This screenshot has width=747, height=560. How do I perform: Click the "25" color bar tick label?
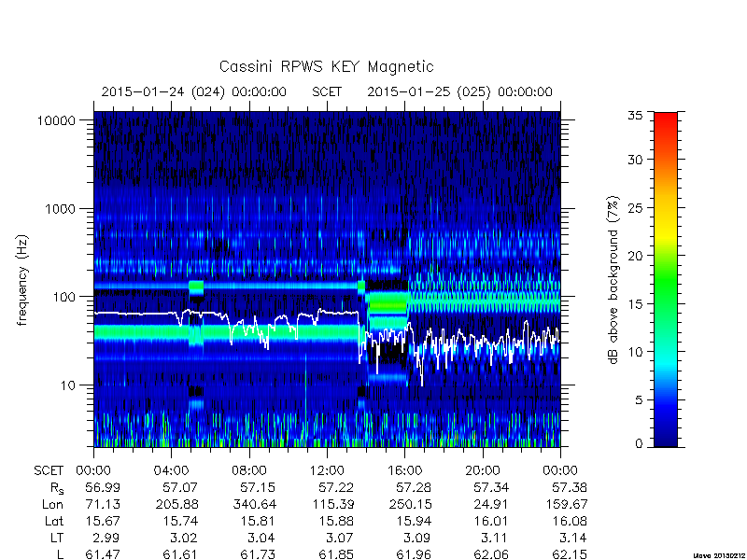(635, 208)
